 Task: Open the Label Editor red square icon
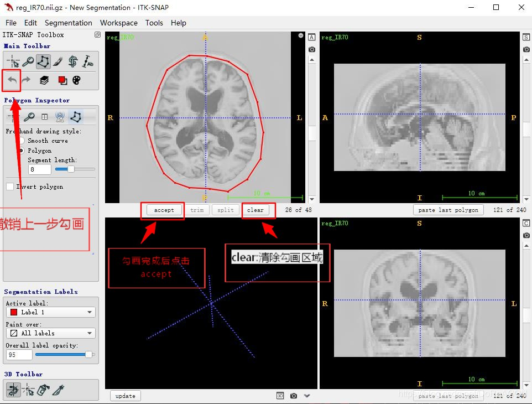click(x=62, y=80)
